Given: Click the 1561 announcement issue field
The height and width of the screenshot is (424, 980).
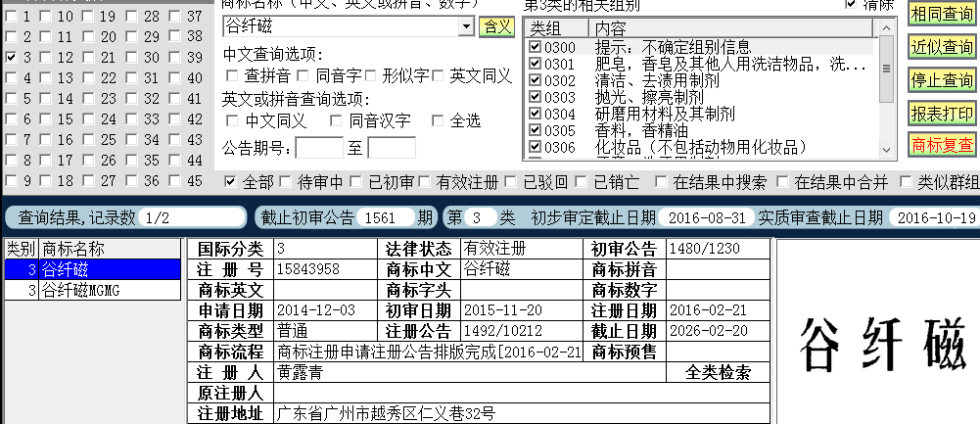Looking at the screenshot, I should coord(386,217).
